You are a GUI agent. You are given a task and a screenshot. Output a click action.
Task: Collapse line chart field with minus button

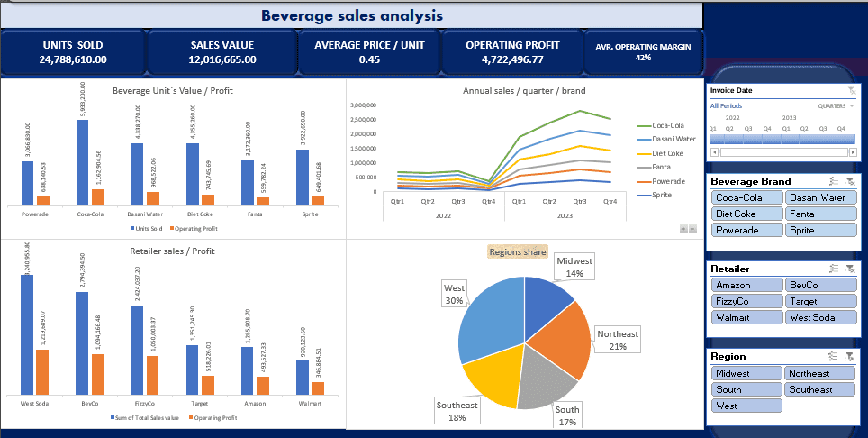[692, 229]
